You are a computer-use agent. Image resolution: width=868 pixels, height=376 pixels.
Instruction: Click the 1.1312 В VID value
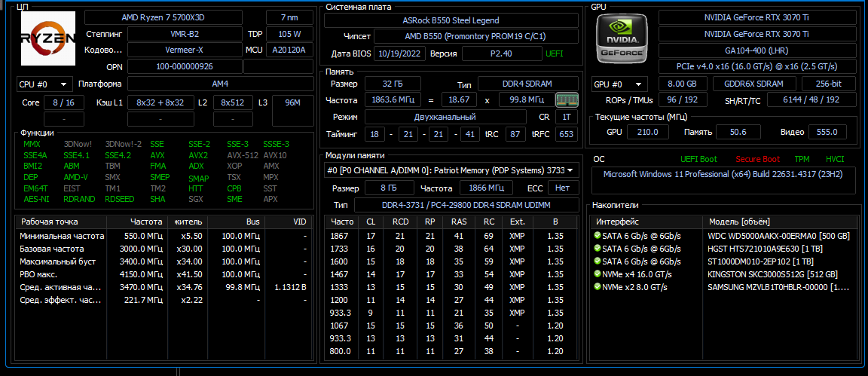pyautogui.click(x=291, y=287)
